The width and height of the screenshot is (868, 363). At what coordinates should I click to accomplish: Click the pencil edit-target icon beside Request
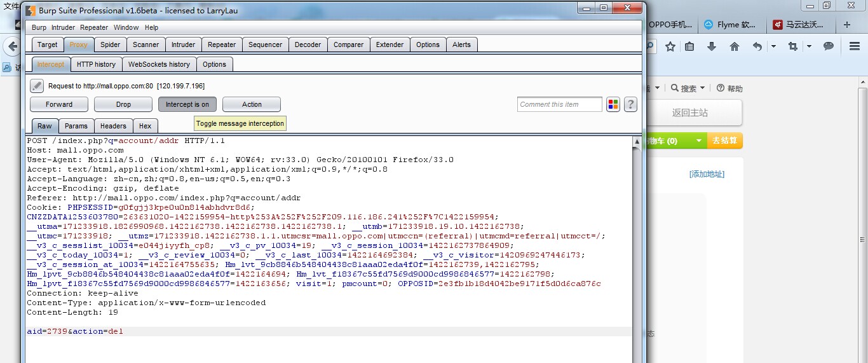coord(37,86)
